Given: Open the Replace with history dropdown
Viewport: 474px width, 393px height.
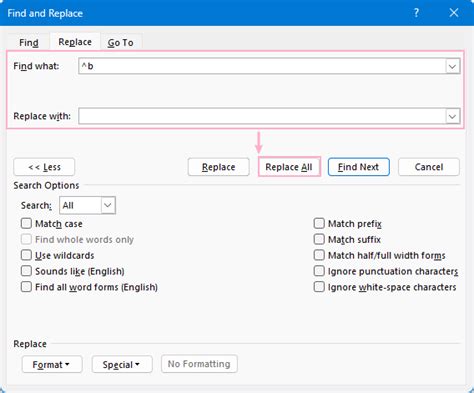Looking at the screenshot, I should click(452, 116).
